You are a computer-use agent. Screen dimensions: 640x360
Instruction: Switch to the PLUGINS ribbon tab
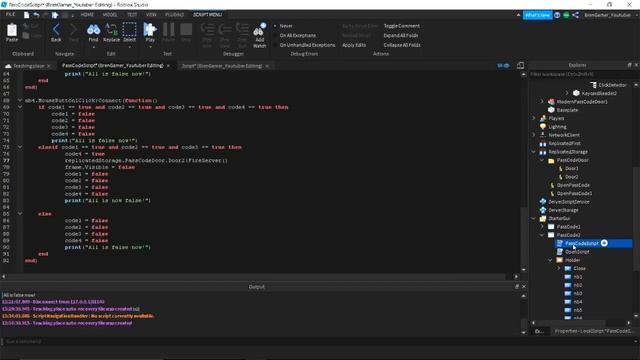[174, 14]
